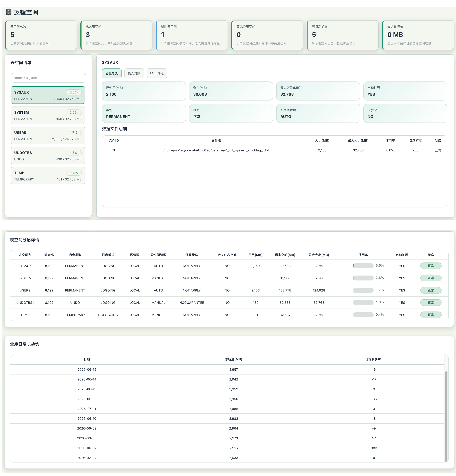456x476 pixels.
Task: Open the LOB 热点 tab
Action: tap(157, 73)
